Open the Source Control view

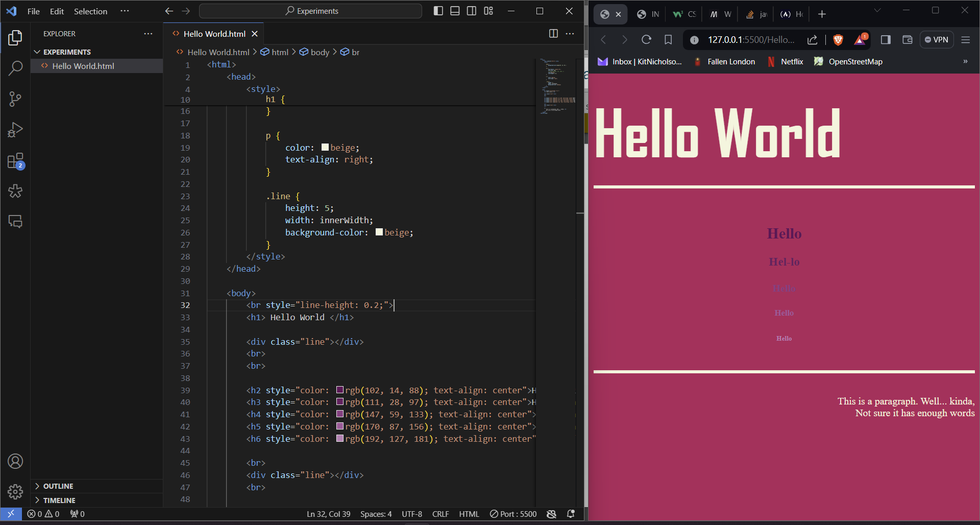pos(15,99)
